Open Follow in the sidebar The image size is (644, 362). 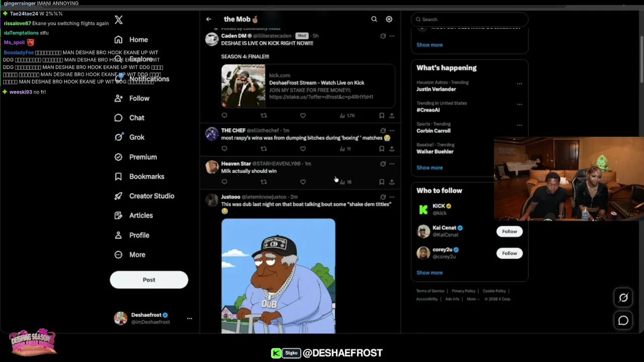pos(132,99)
